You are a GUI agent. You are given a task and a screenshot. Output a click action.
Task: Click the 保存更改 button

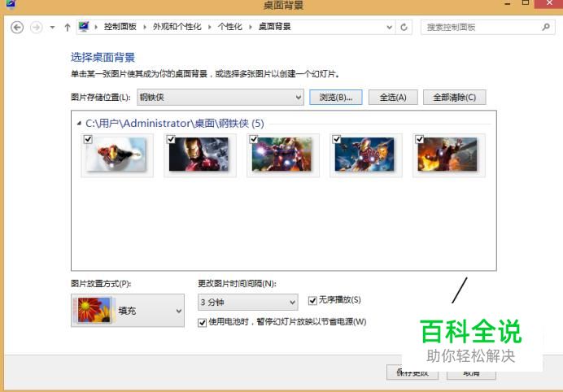coord(412,372)
